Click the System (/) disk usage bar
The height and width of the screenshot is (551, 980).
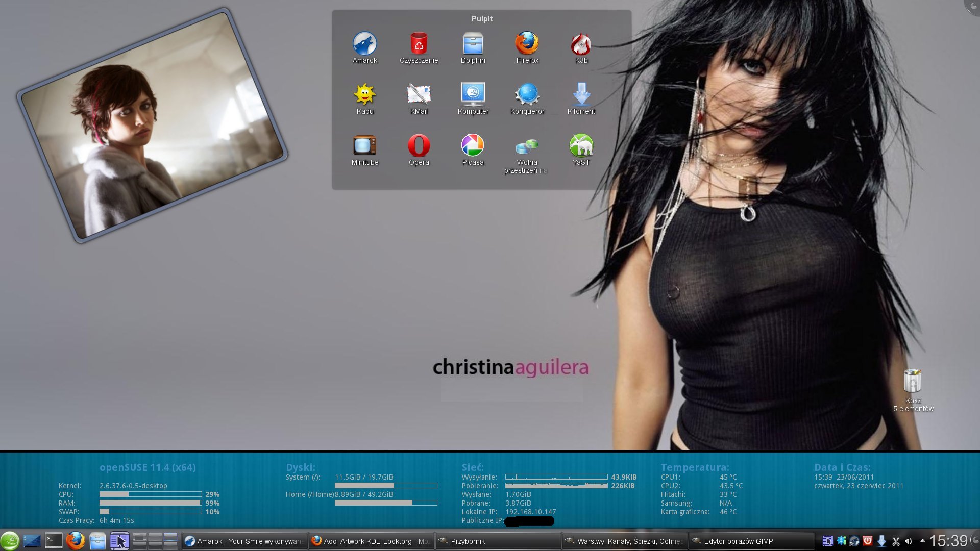[386, 486]
